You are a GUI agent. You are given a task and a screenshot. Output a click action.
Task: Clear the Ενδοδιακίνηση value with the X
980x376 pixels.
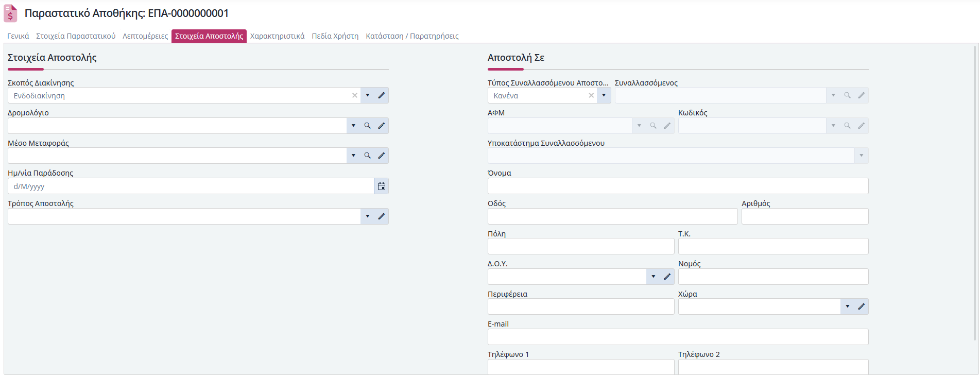pos(355,95)
